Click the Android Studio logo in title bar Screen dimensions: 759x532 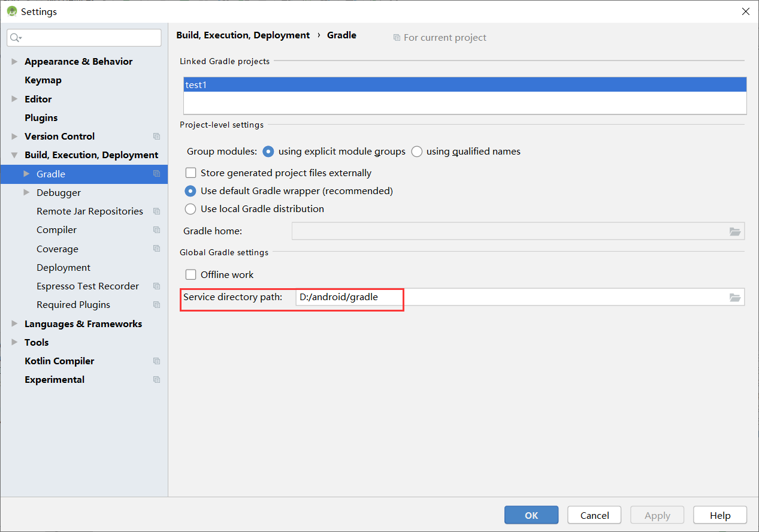(11, 11)
